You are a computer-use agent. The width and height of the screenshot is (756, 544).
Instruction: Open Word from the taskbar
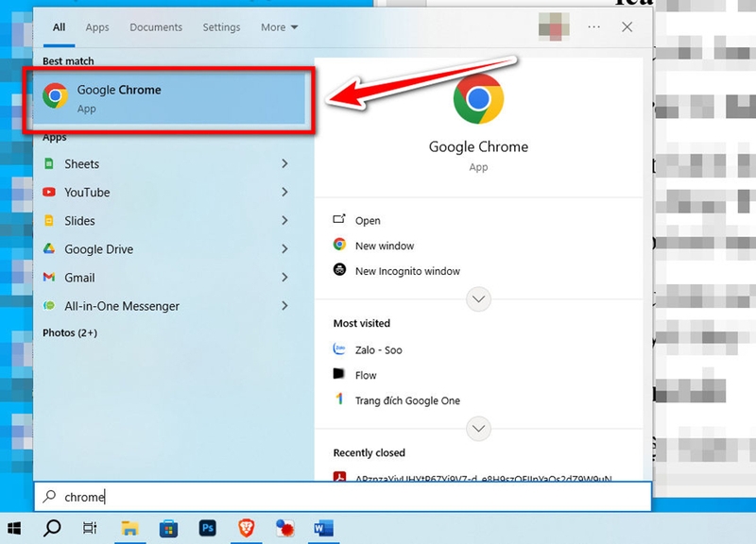[x=323, y=528]
